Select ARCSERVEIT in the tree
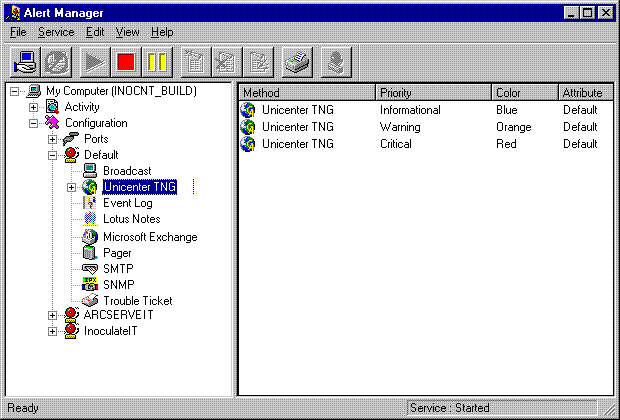620x420 pixels. pos(118,315)
